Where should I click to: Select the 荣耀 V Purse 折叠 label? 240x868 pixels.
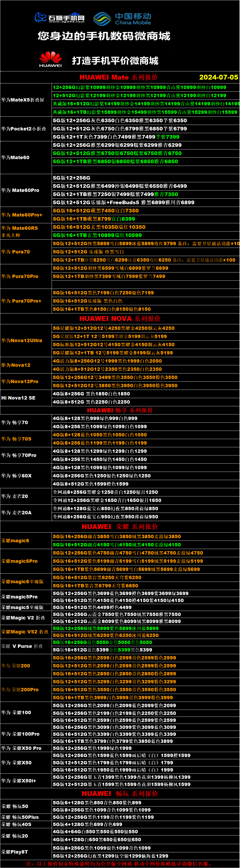pyautogui.click(x=22, y=646)
